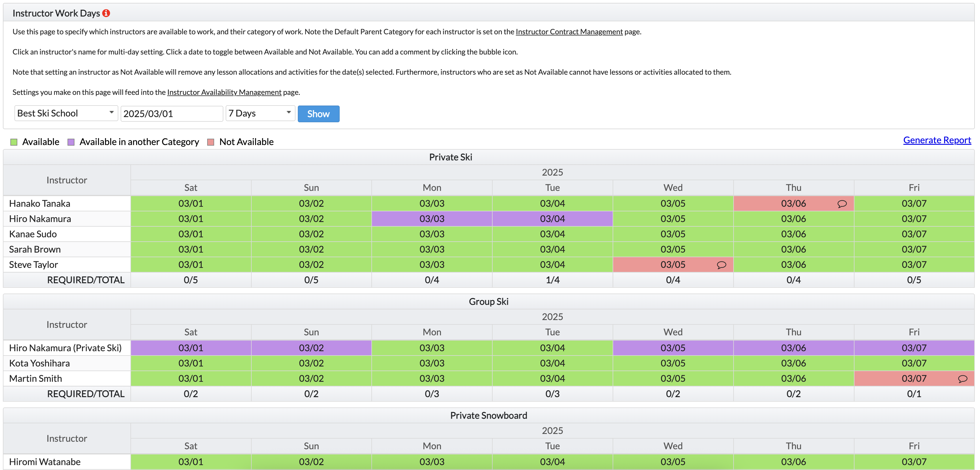This screenshot has height=470, width=980.
Task: Click the red info icon beside Instructor Work Days
Action: click(x=106, y=13)
